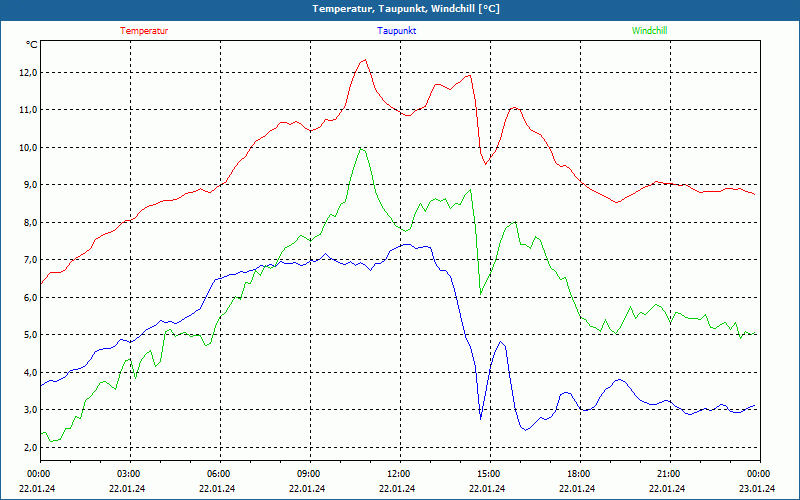Click the 12,0 y-axis value
This screenshot has width=800, height=500.
pyautogui.click(x=28, y=72)
